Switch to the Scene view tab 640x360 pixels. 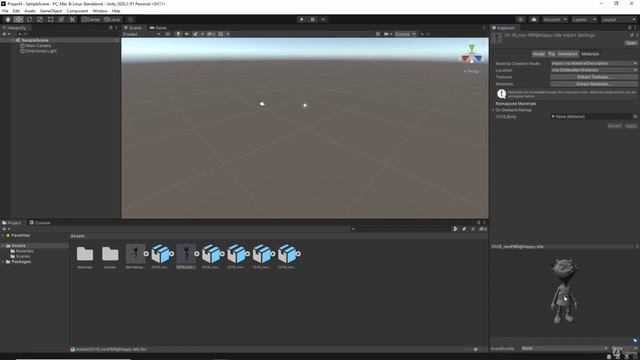133,28
